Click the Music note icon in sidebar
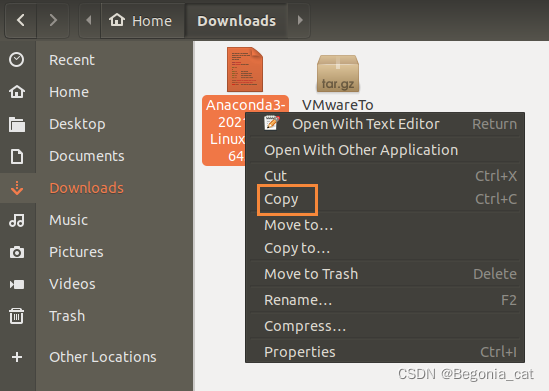 (17, 220)
